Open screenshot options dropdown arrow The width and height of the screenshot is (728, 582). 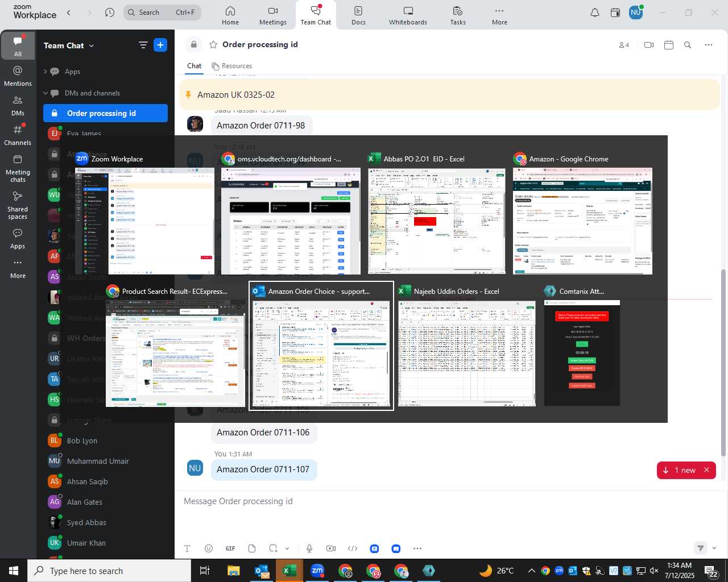click(287, 548)
